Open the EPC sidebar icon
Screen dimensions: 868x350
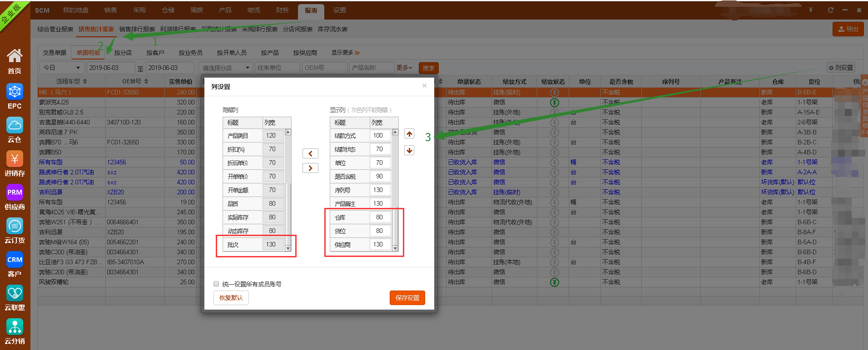(15, 92)
